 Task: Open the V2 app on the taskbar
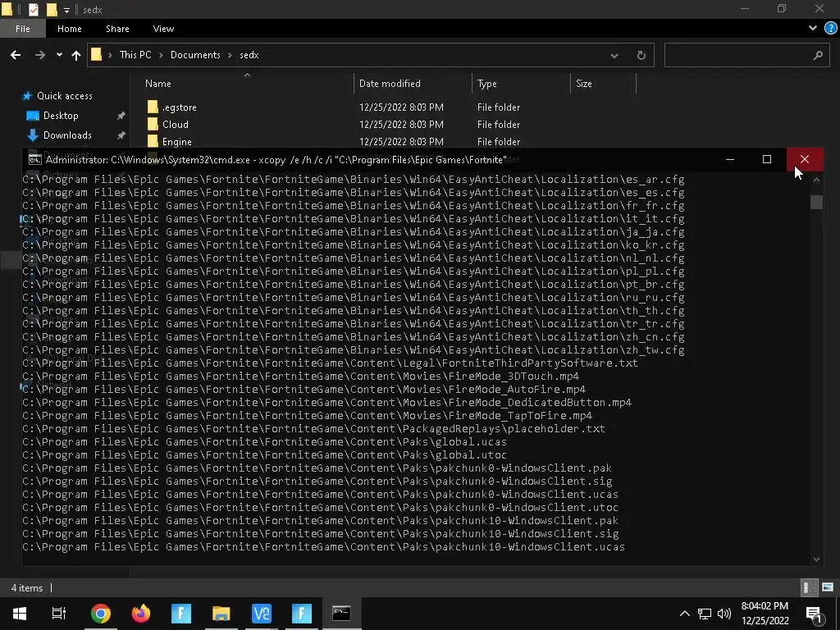262,614
